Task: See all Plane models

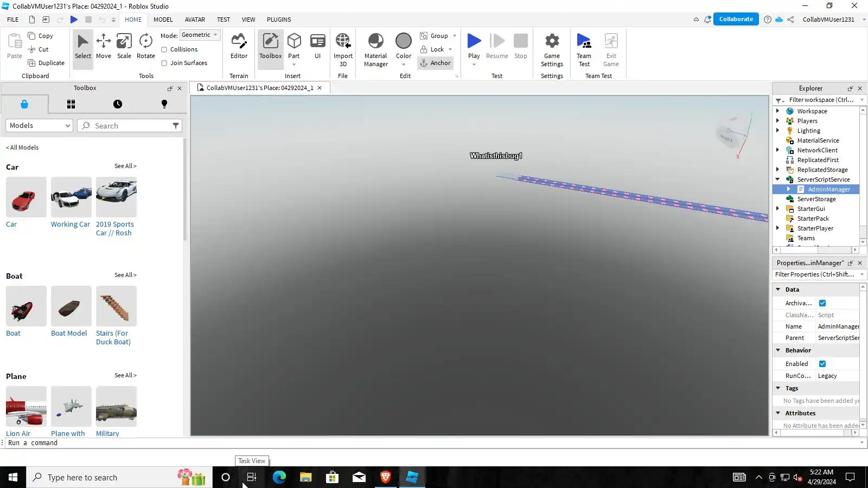Action: tap(125, 375)
